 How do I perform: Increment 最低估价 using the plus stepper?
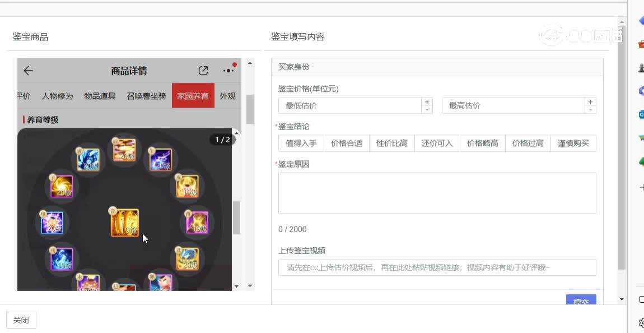426,102
